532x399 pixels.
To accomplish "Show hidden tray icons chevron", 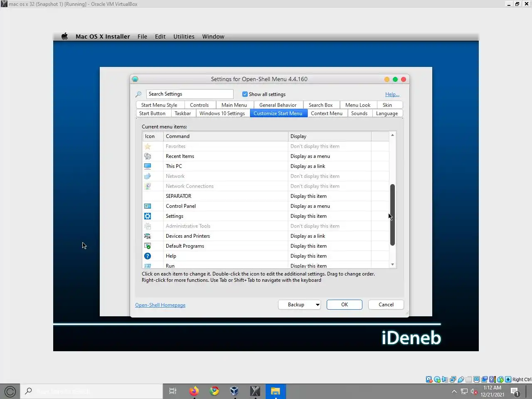I will (x=454, y=392).
